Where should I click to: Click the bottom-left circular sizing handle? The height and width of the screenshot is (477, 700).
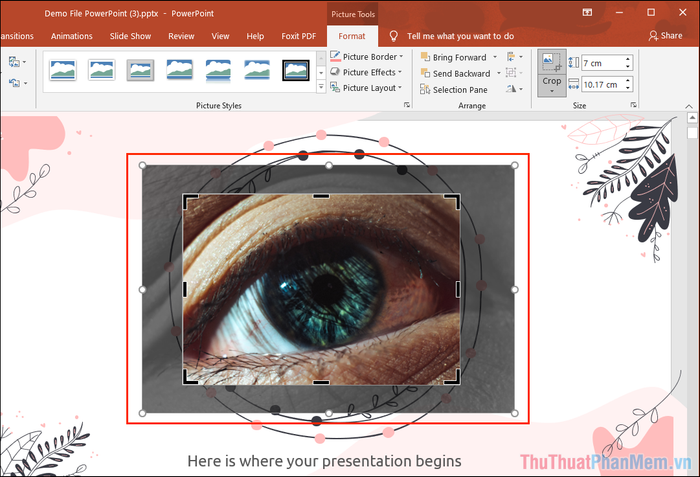pyautogui.click(x=142, y=413)
